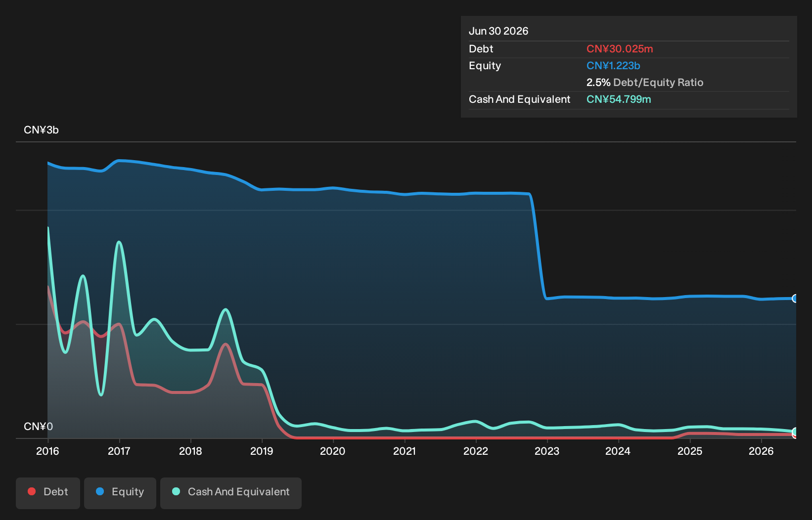Click the 2020 x-axis label

point(333,451)
